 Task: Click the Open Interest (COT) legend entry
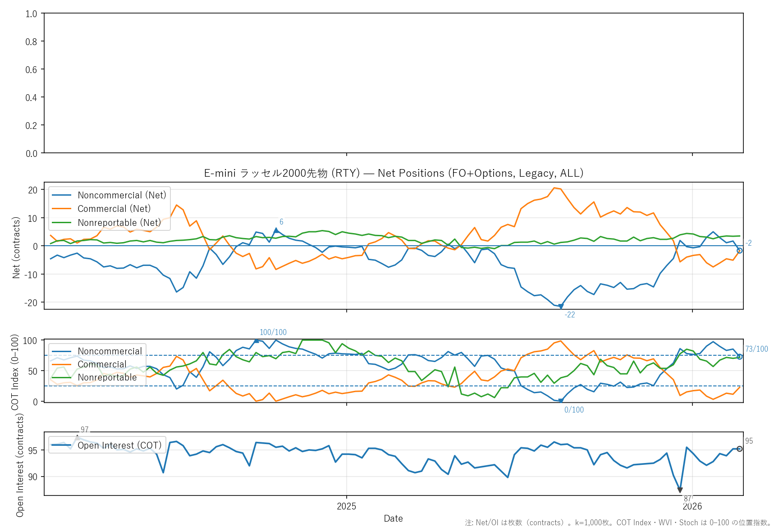tap(119, 445)
